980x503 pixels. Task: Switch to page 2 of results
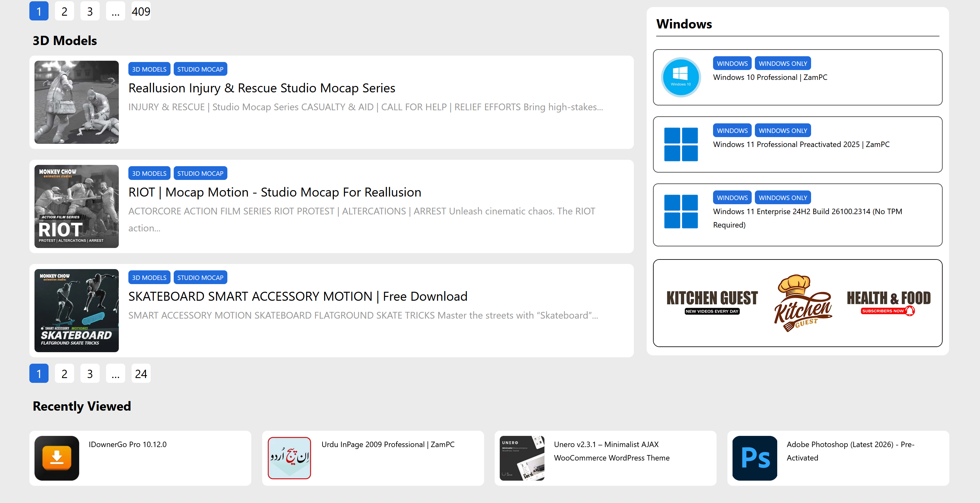click(x=64, y=11)
